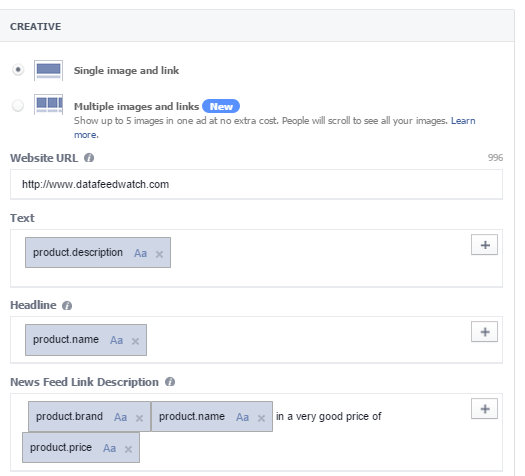
Task: Click the News Feed Link Description info icon
Action: point(170,382)
